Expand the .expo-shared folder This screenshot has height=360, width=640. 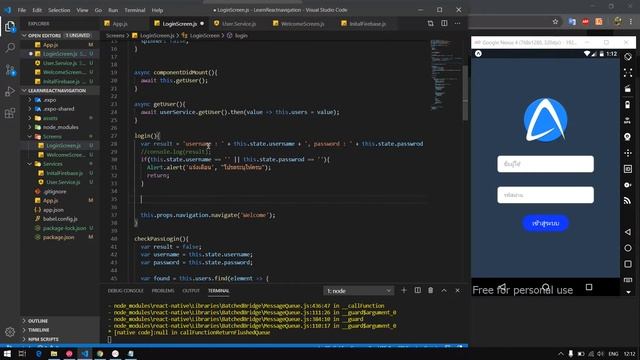(57, 109)
